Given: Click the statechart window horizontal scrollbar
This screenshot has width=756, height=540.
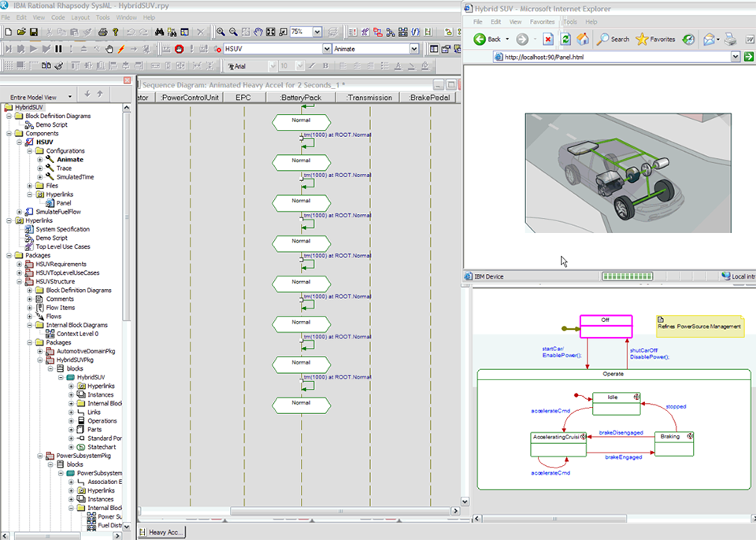Looking at the screenshot, I should point(554,519).
